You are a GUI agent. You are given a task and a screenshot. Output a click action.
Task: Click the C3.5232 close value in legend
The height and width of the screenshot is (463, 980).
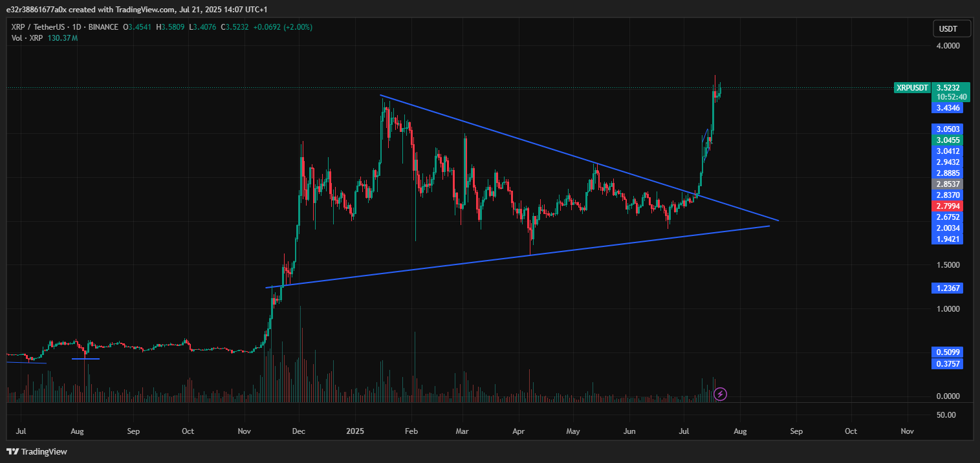234,27
